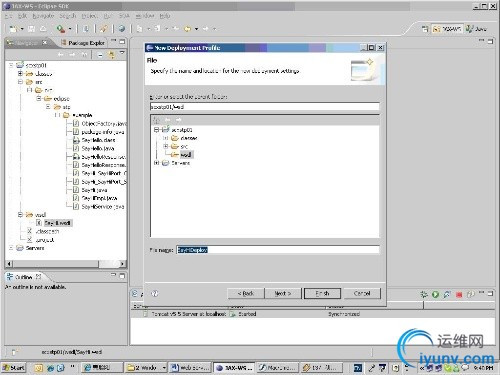Screen dimensions: 500x375
Task: Click the Navigator forward arrow icon
Action: 72,55
